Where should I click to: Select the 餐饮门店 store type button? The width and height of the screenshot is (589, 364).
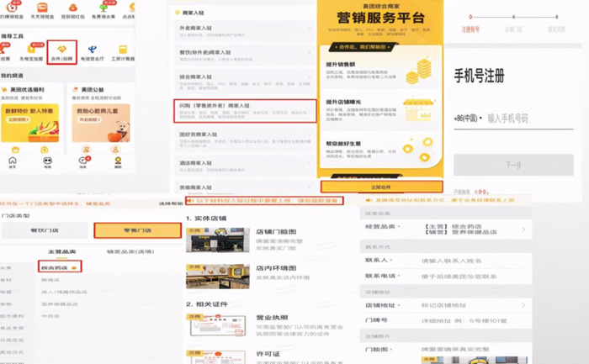click(x=45, y=230)
